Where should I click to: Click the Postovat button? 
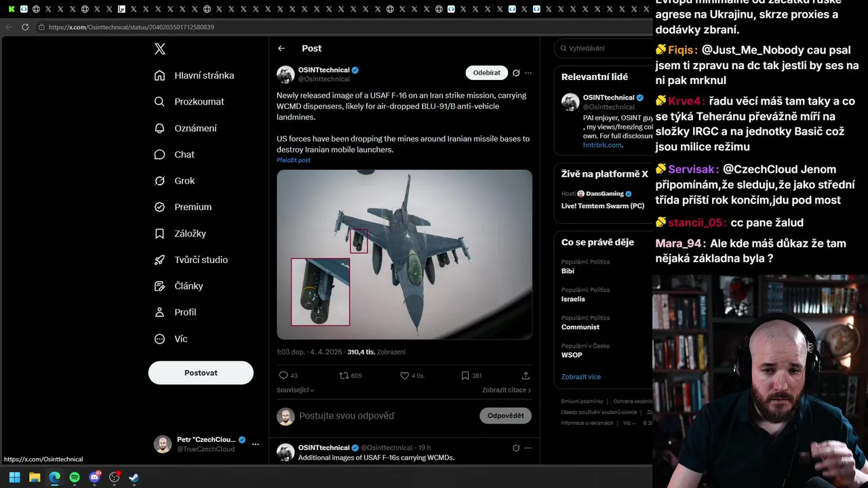201,373
